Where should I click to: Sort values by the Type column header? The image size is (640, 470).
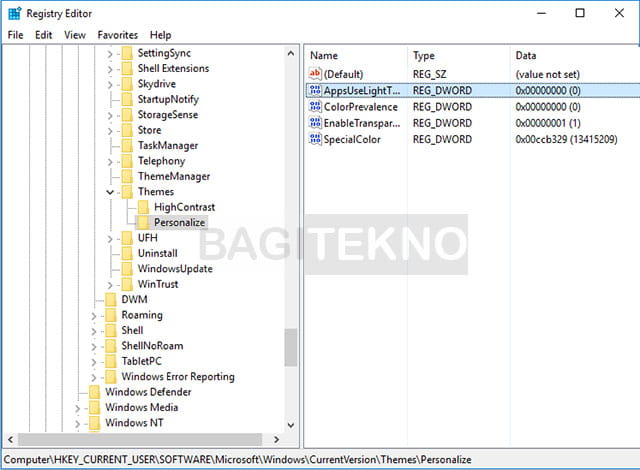[458, 55]
